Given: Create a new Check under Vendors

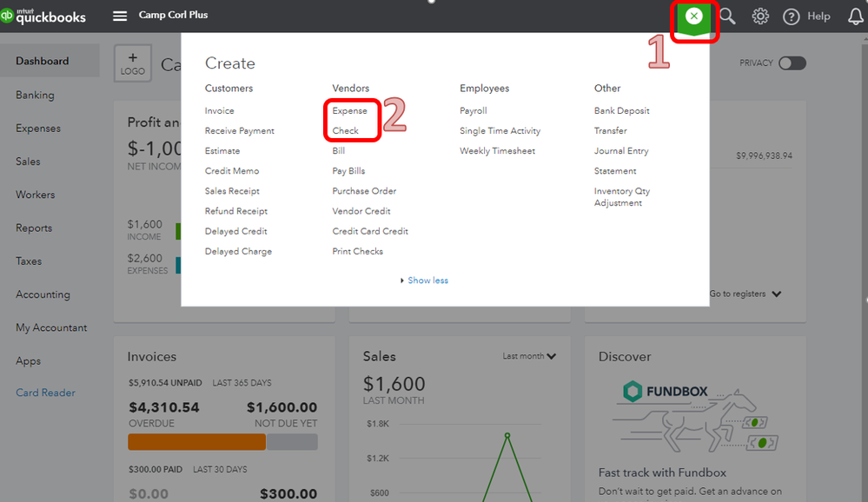Looking at the screenshot, I should 346,130.
